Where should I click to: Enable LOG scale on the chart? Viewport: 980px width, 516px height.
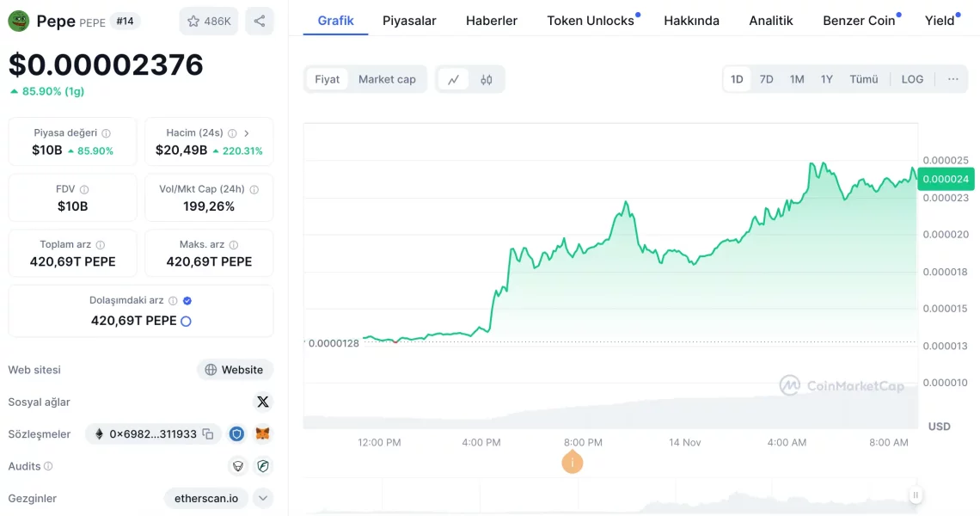point(911,78)
